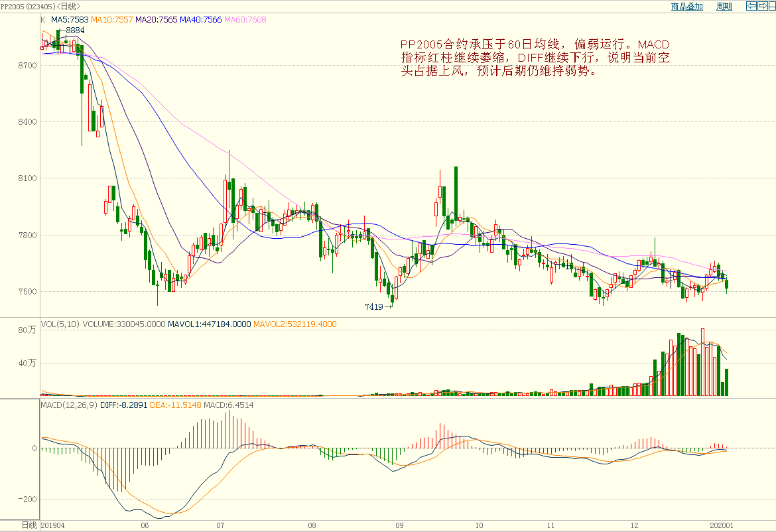Click the 201904 date on time axis
Image resolution: width=776 pixels, height=532 pixels.
tap(53, 525)
